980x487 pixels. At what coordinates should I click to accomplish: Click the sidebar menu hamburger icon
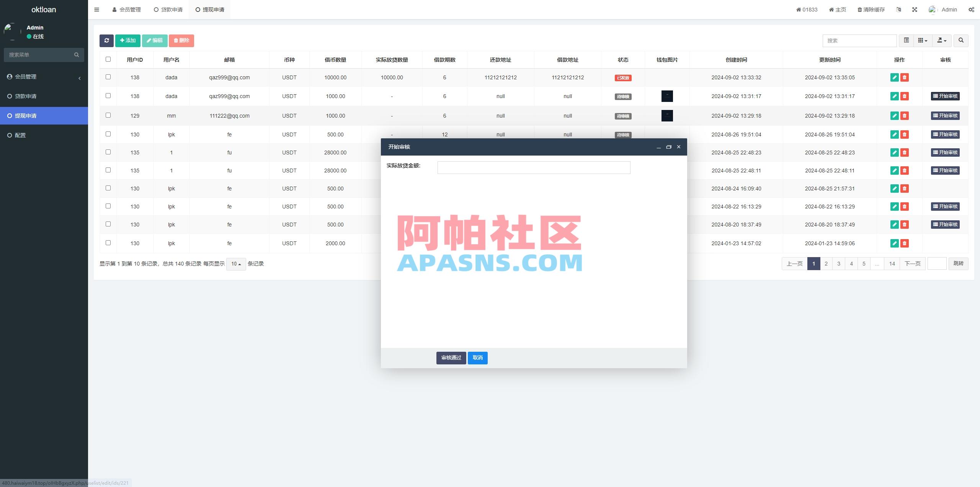click(x=96, y=9)
